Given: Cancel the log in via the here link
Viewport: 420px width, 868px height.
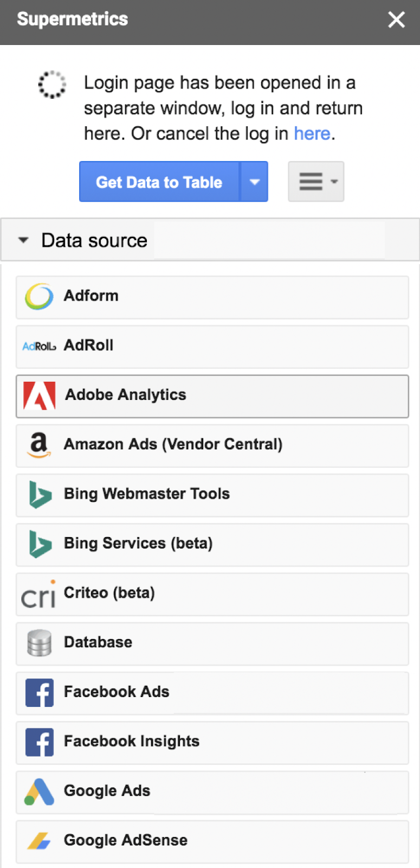Looking at the screenshot, I should (x=312, y=133).
